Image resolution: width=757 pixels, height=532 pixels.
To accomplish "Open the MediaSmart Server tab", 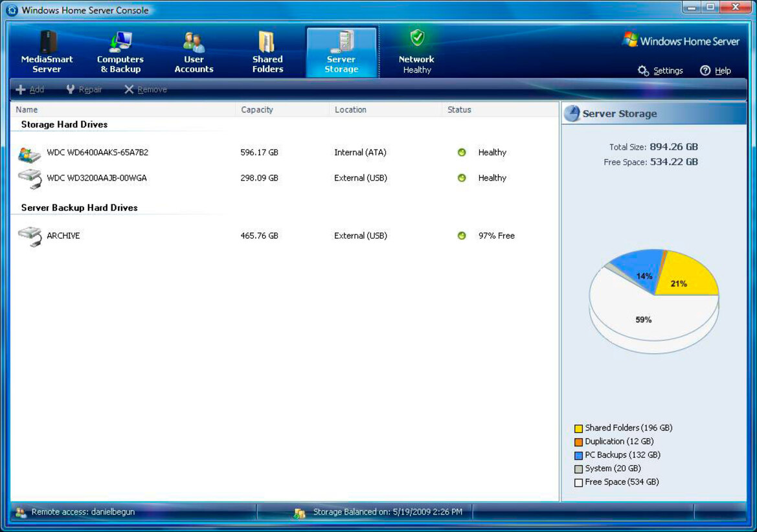I will (x=47, y=52).
